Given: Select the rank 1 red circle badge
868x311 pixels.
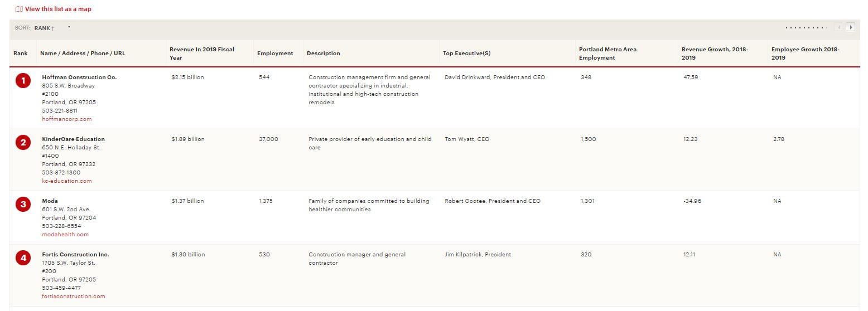Looking at the screenshot, I should tap(23, 81).
